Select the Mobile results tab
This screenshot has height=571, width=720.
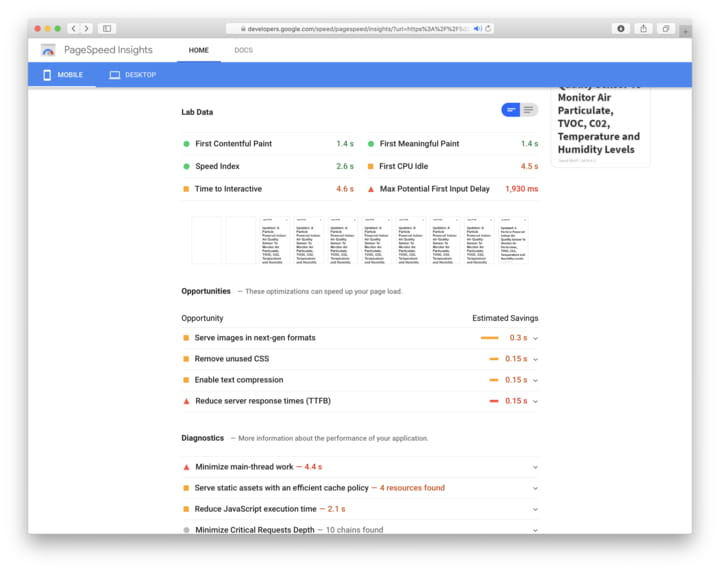pos(62,75)
